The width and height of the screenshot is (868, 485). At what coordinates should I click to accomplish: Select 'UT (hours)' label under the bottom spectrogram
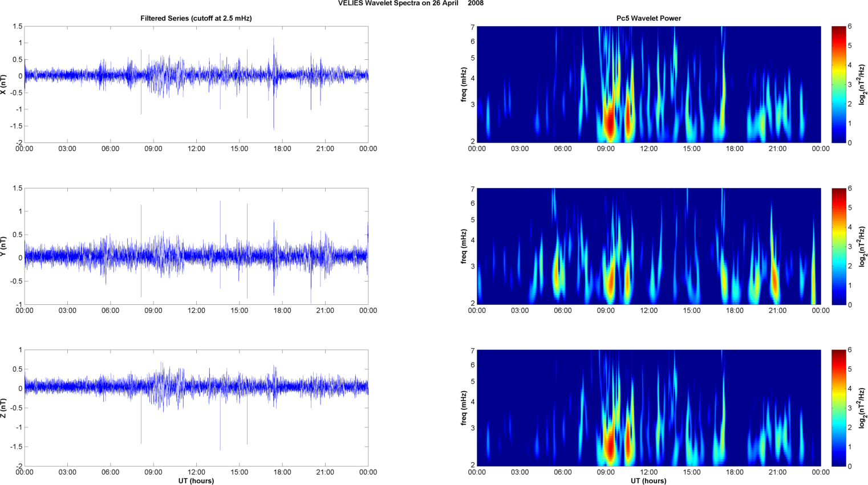648,481
